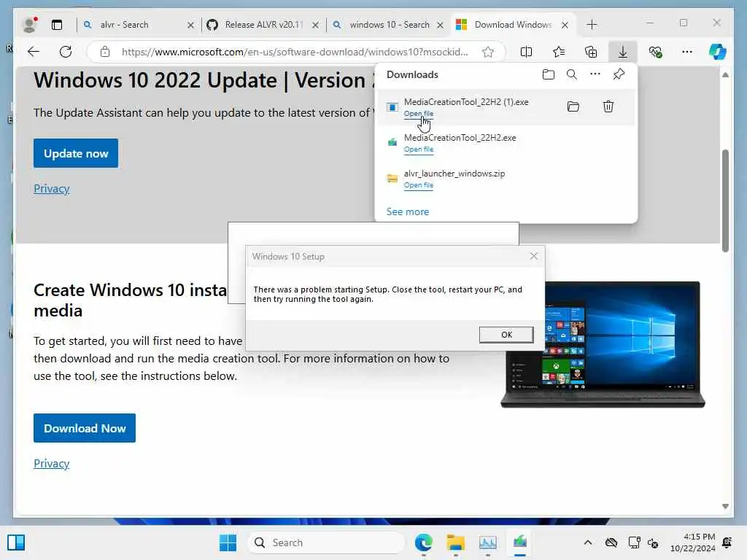Select alvr_launcher_windows.zip file name
This screenshot has width=747, height=560.
(454, 174)
